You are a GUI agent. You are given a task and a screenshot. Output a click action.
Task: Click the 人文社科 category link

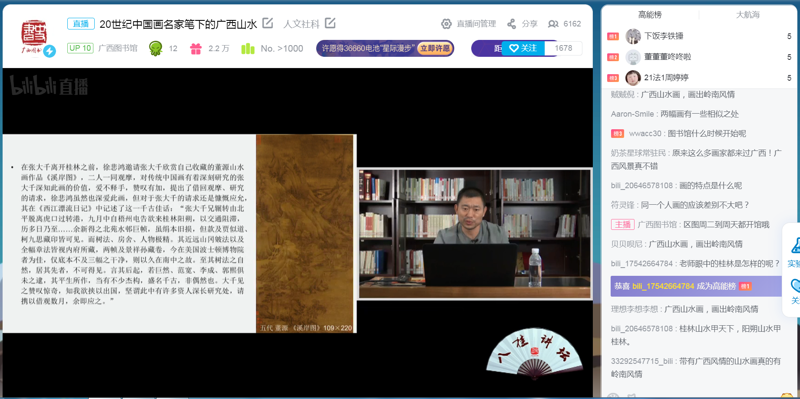302,24
